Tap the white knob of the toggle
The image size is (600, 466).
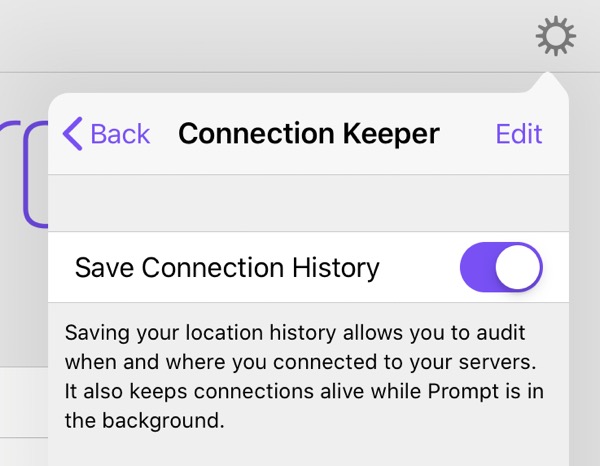[518, 267]
